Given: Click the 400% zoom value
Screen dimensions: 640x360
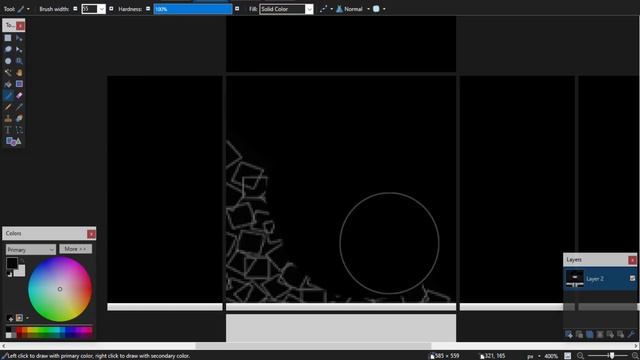Looking at the screenshot, I should [551, 356].
